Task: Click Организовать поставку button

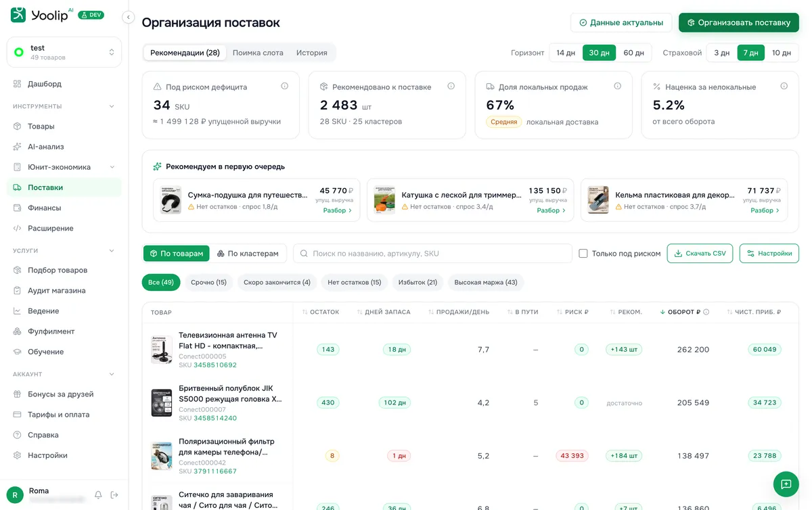Action: (739, 22)
